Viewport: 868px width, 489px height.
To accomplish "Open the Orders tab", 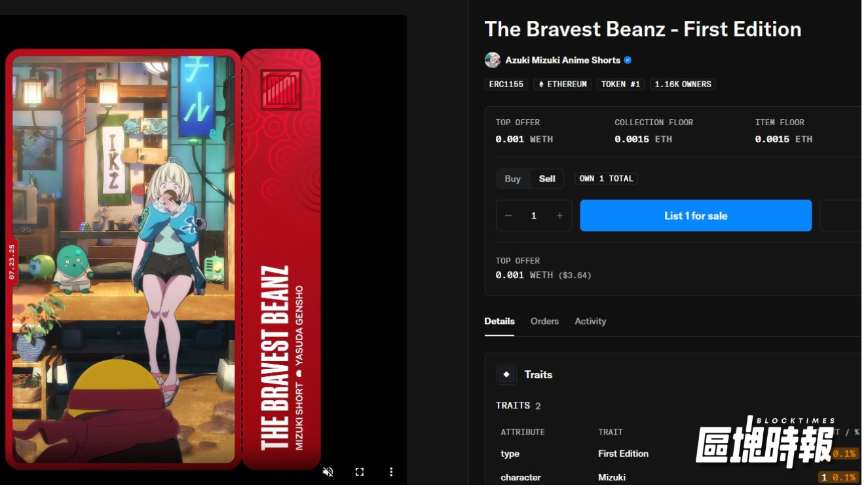I will tap(544, 321).
